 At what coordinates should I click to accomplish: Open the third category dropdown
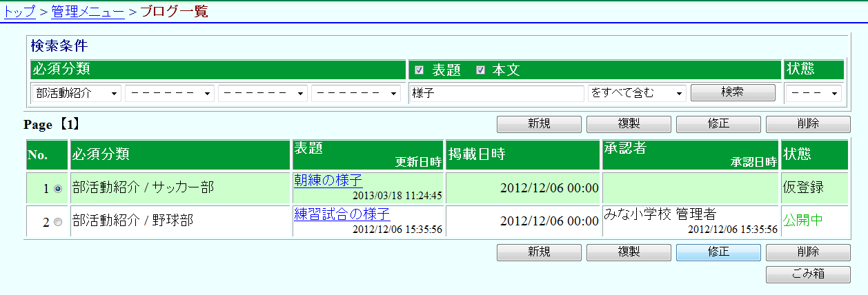pyautogui.click(x=263, y=93)
